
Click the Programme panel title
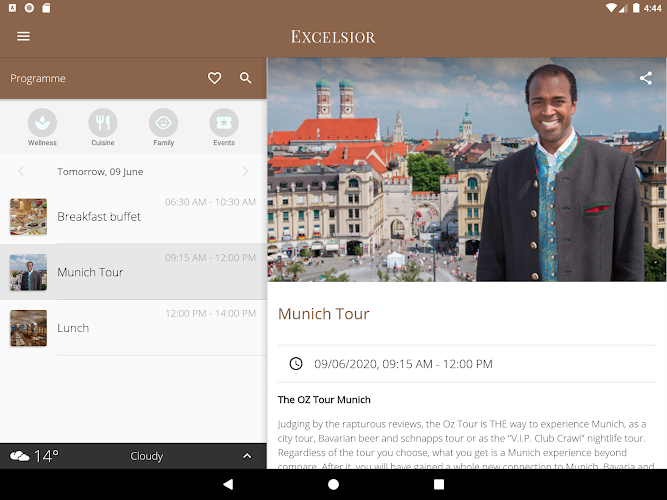coord(38,78)
